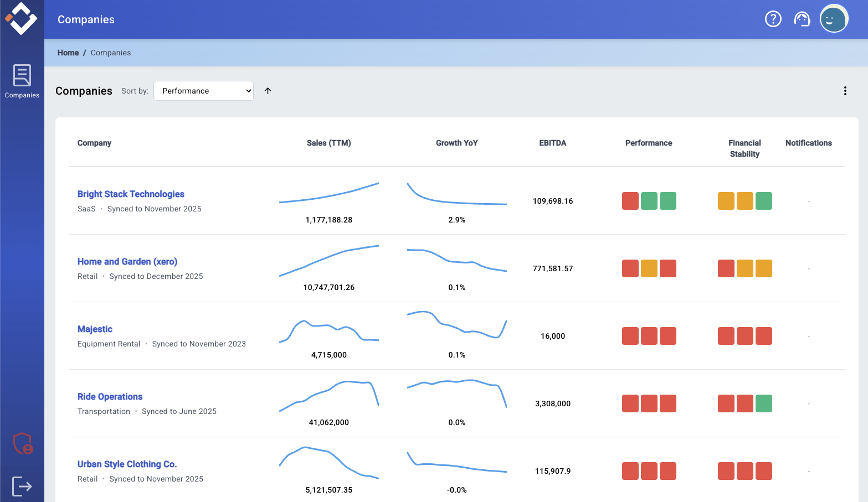Toggle Bright Stack Technologies' first Performance indicator
This screenshot has width=868, height=502.
[630, 201]
